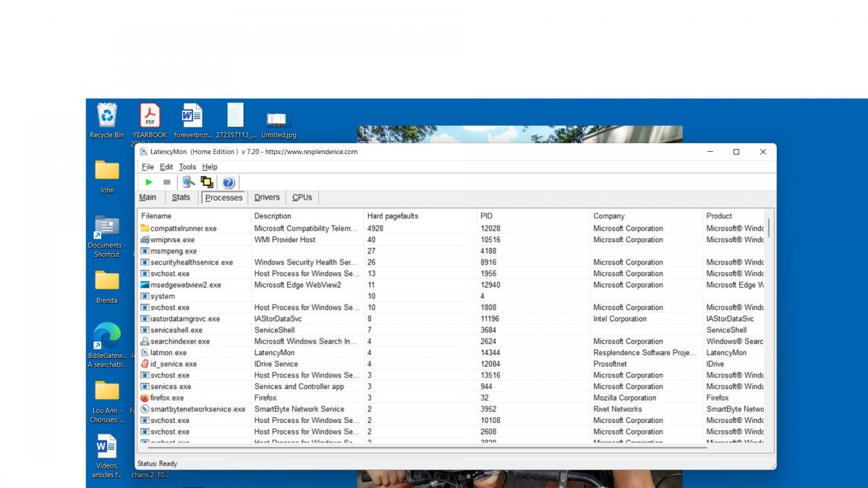Click the 'IDrive Service' description

(x=276, y=364)
